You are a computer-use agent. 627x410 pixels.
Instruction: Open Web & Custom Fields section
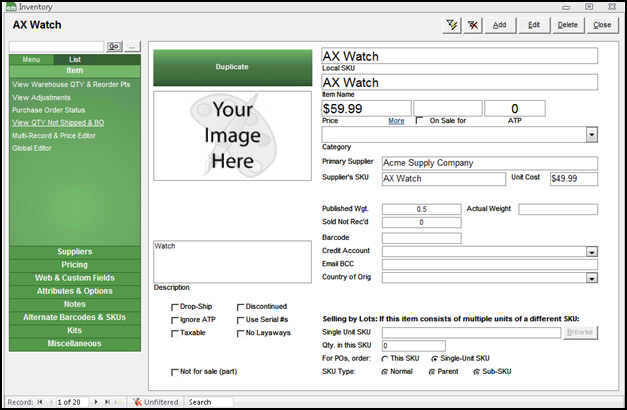click(75, 278)
